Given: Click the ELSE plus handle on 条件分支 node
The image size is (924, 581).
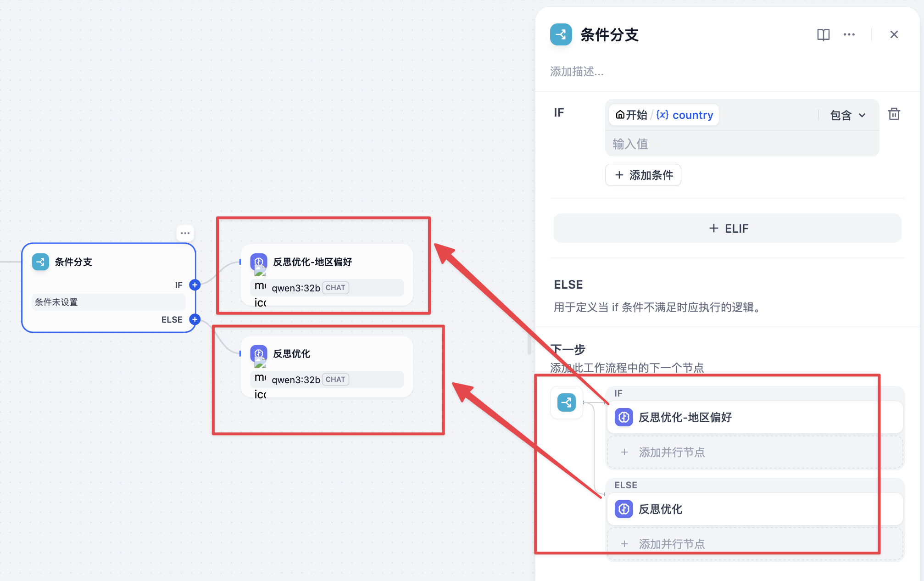Looking at the screenshot, I should point(195,319).
